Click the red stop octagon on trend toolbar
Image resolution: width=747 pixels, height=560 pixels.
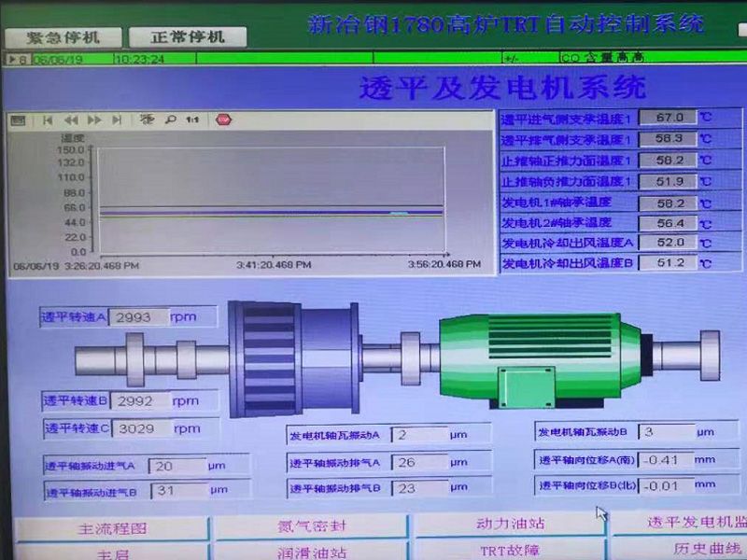[221, 119]
